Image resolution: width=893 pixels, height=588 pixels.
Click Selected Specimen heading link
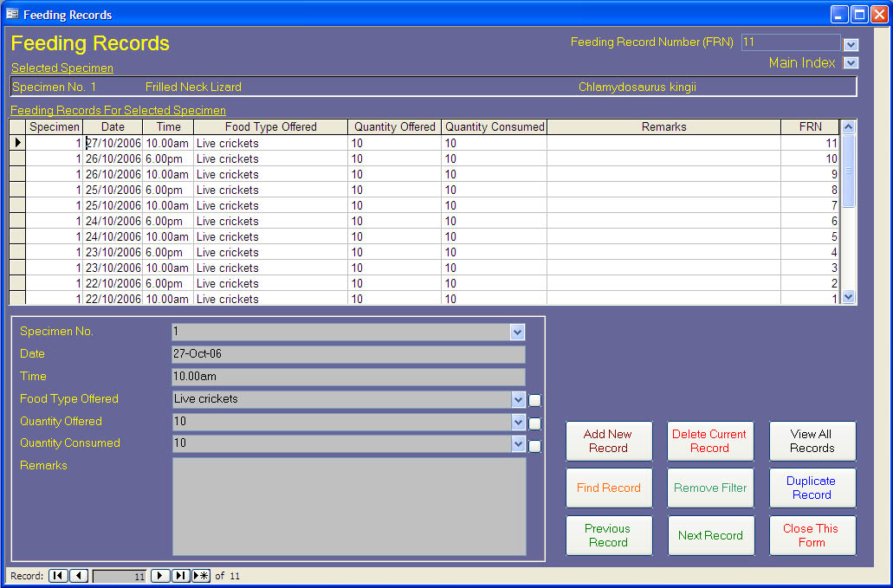(62, 68)
